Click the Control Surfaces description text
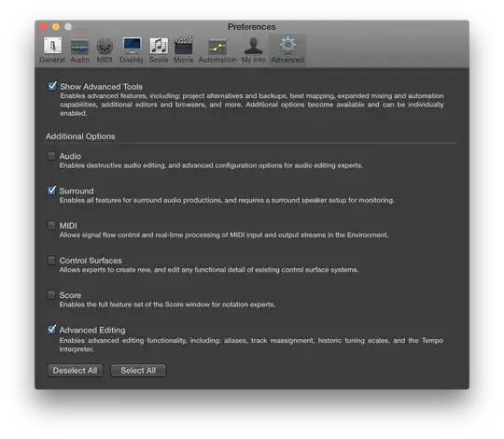Image resolution: width=504 pixels, height=439 pixels. point(209,270)
